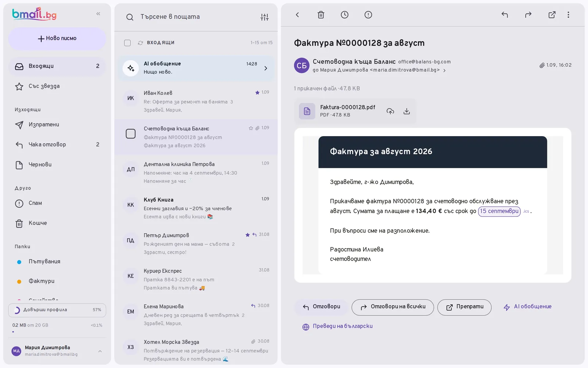Click Довърши профила progress bar
This screenshot has width=588, height=368.
click(x=57, y=310)
